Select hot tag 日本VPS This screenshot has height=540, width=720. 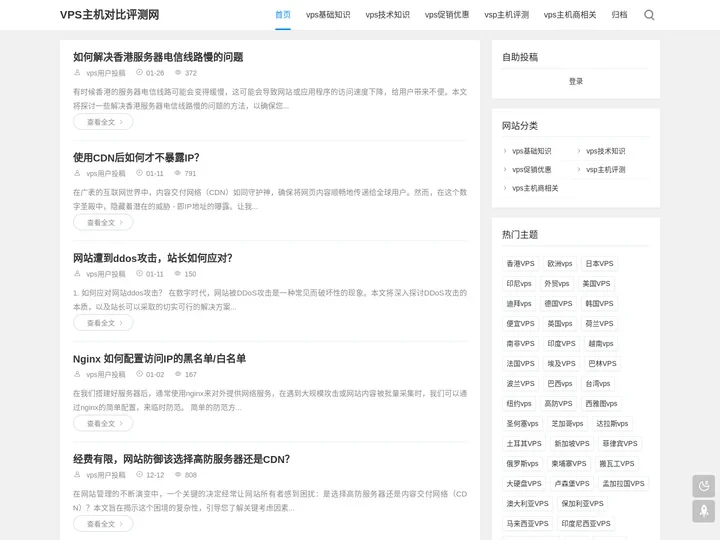599,264
